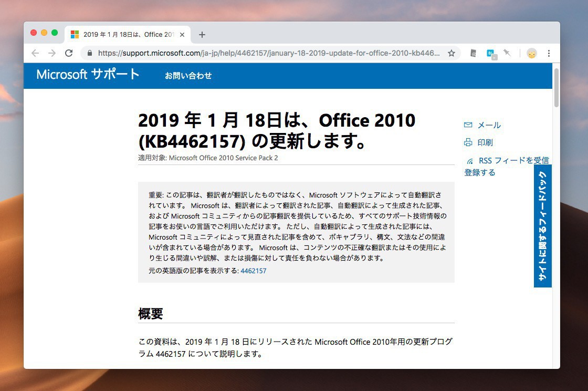
Task: Open a new browser tab
Action: tap(202, 35)
